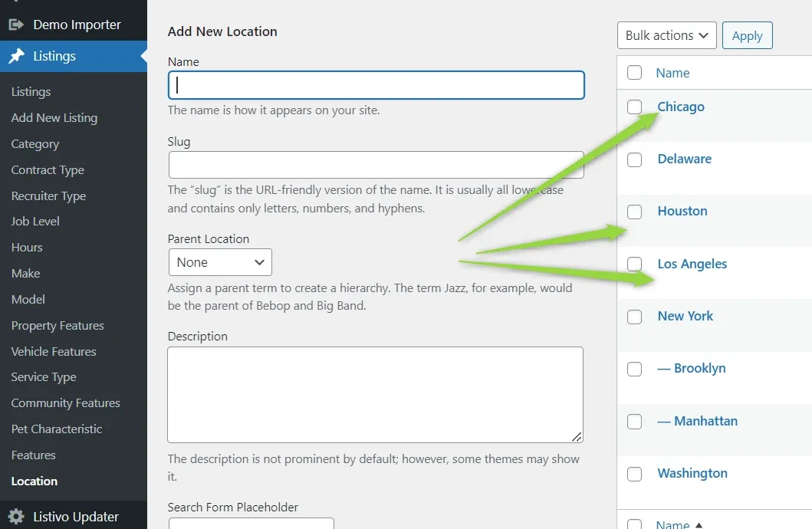This screenshot has width=812, height=529.
Task: Open the Listings main menu item
Action: (x=74, y=56)
